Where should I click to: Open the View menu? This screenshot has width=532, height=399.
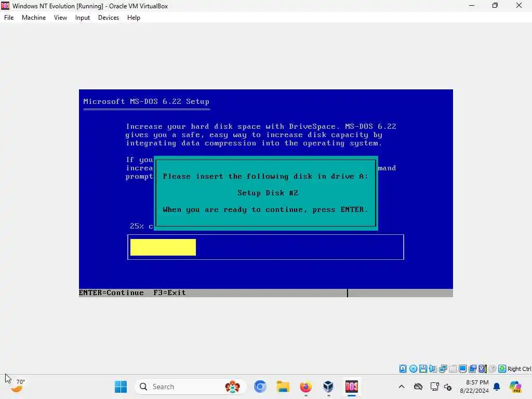[60, 18]
